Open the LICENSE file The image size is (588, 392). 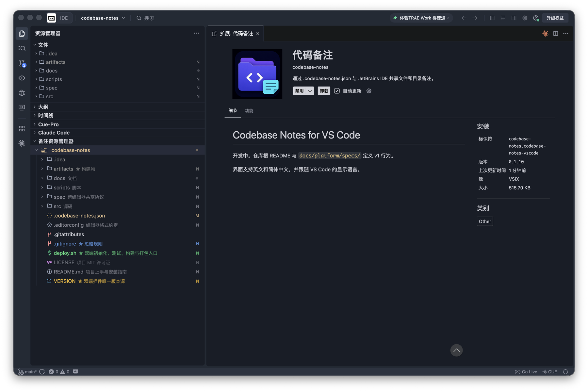coord(118,262)
